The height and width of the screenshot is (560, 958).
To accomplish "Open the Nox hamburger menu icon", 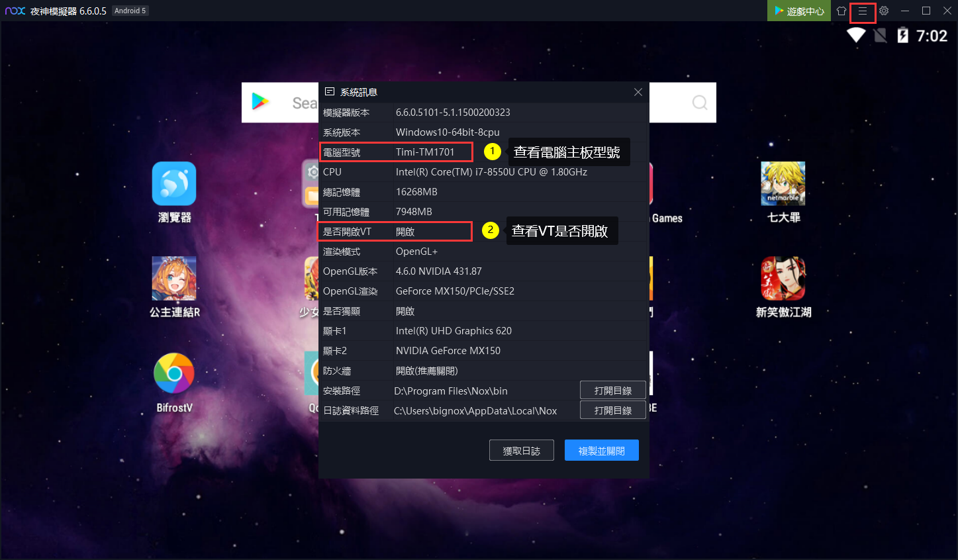I will [x=862, y=11].
